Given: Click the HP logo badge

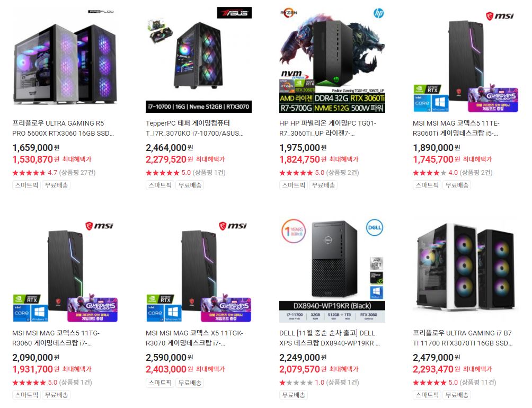Looking at the screenshot, I should tap(378, 13).
